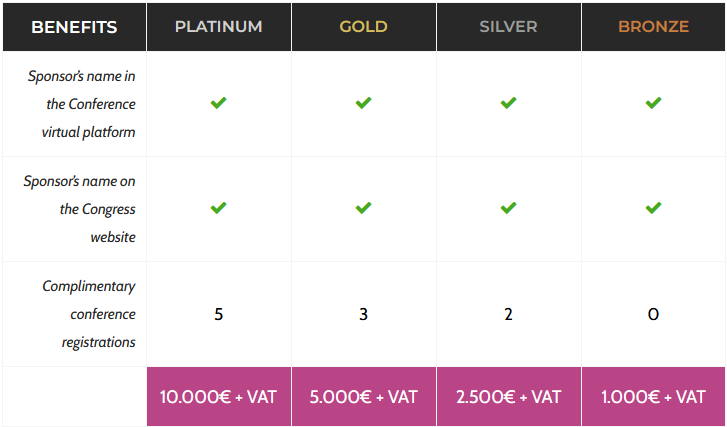Click the Complimentary conference registrations label

point(89,314)
